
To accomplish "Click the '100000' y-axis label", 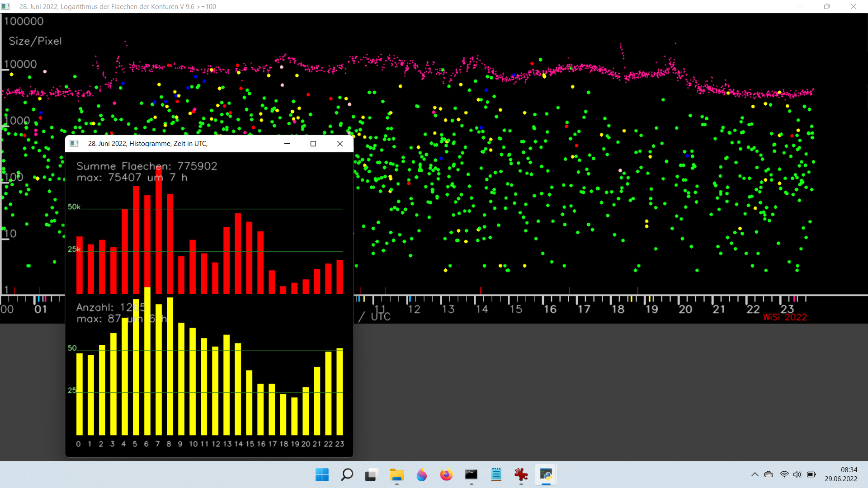I will [x=24, y=21].
